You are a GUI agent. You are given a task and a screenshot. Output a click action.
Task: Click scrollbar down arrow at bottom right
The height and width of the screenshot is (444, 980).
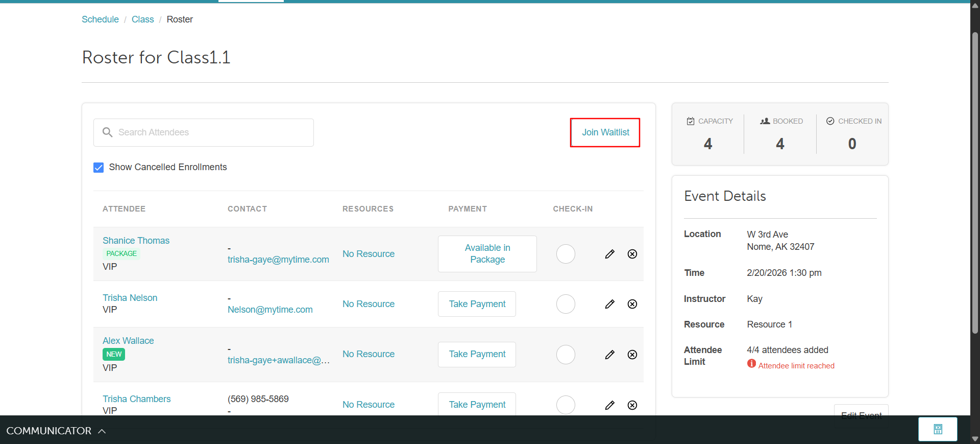[975, 439]
